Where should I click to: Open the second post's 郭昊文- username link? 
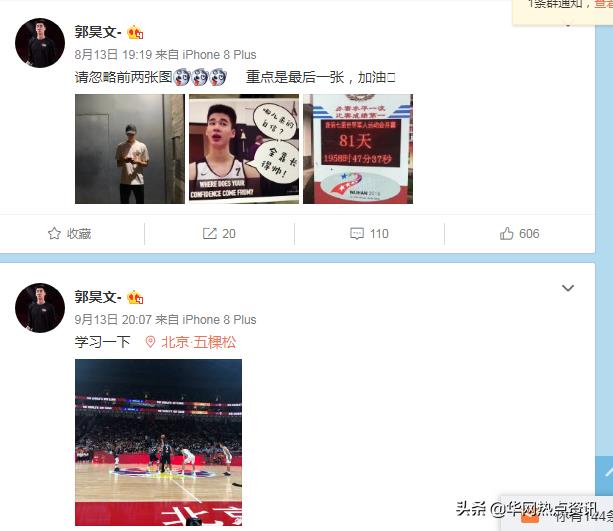click(98, 297)
